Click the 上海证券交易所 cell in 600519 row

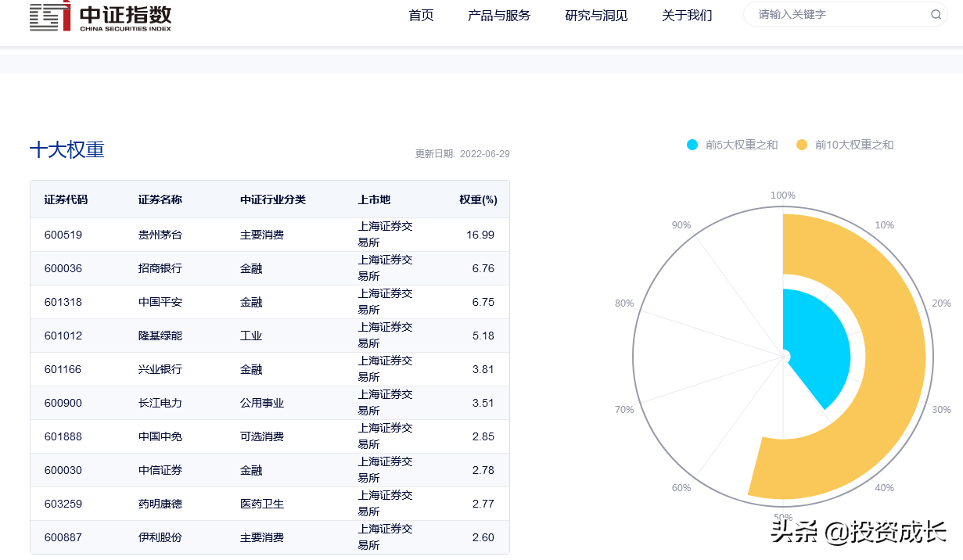tap(386, 235)
